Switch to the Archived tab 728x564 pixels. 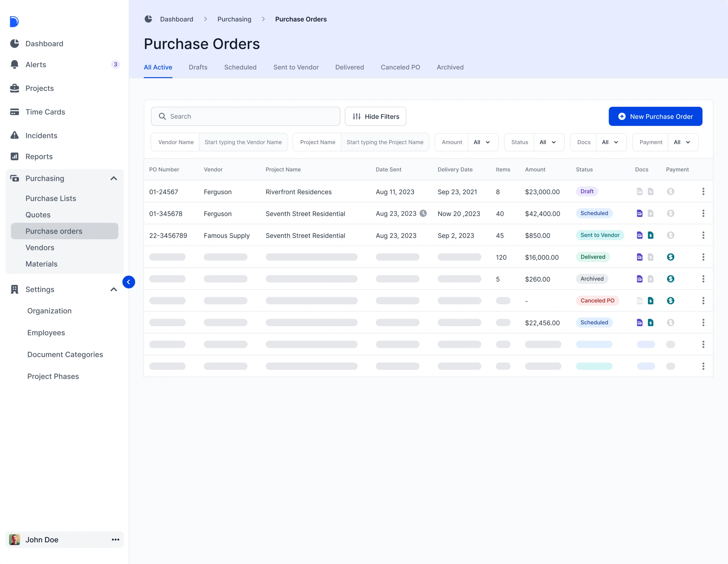pyautogui.click(x=450, y=67)
